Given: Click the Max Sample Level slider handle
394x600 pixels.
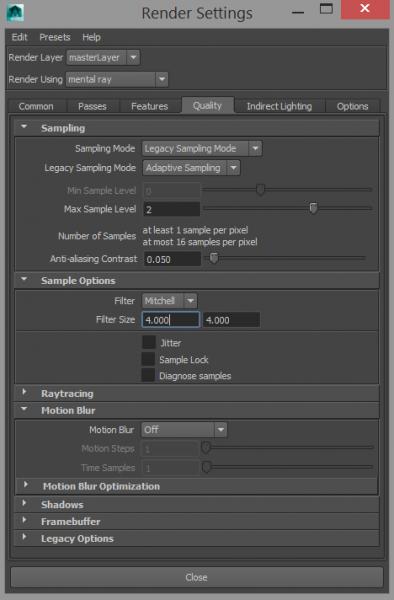Looking at the screenshot, I should (313, 208).
